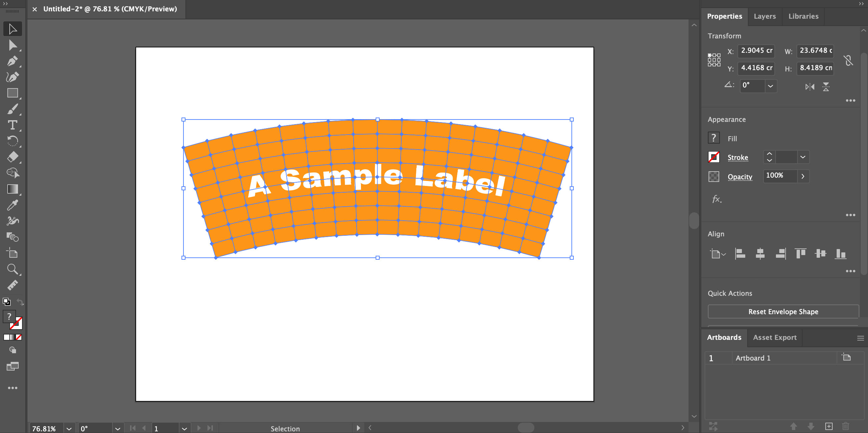868x433 pixels.
Task: Toggle the constrain proportions link for width and height
Action: pos(849,60)
